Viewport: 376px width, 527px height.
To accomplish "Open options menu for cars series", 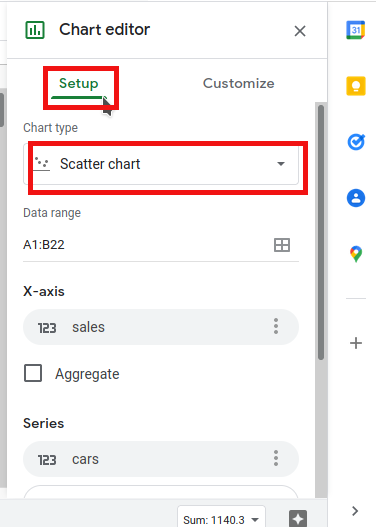I will coord(276,458).
